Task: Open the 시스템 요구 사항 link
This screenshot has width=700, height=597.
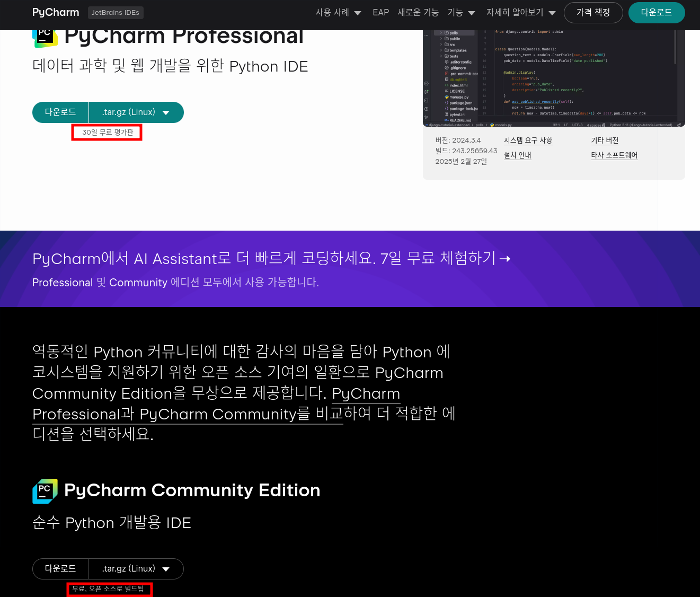Action: click(x=528, y=141)
